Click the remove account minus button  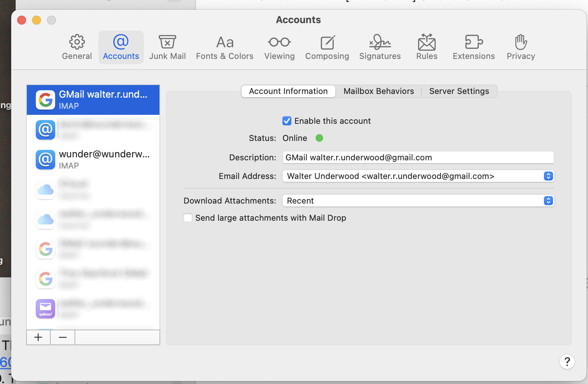click(63, 337)
